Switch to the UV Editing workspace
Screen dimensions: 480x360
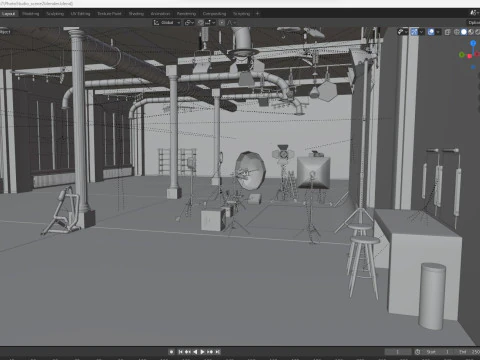(x=80, y=14)
